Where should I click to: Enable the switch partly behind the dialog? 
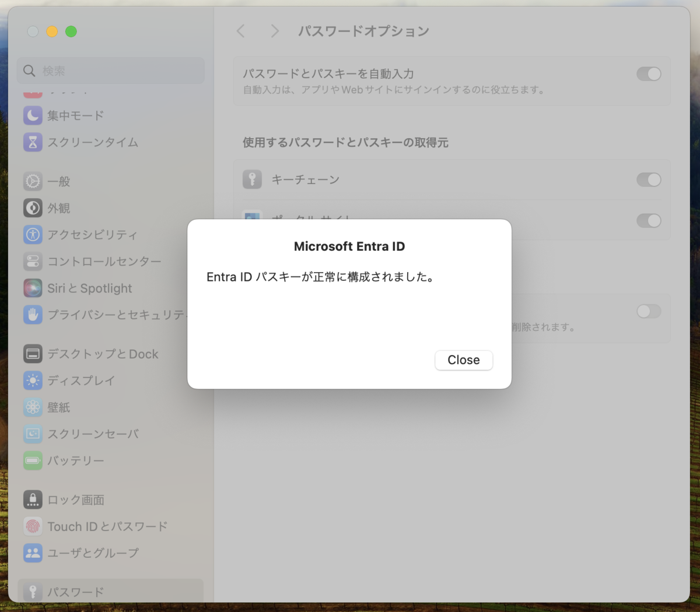tap(649, 311)
